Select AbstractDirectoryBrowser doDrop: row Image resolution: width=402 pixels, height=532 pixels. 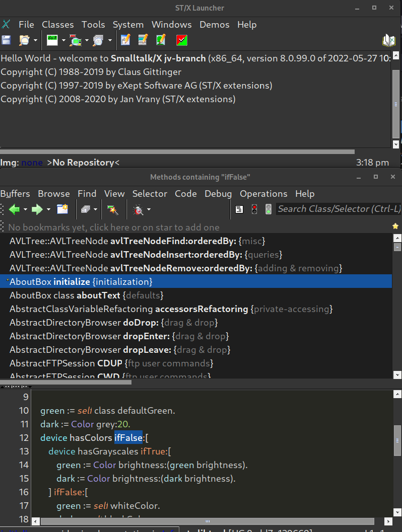(x=196, y=323)
